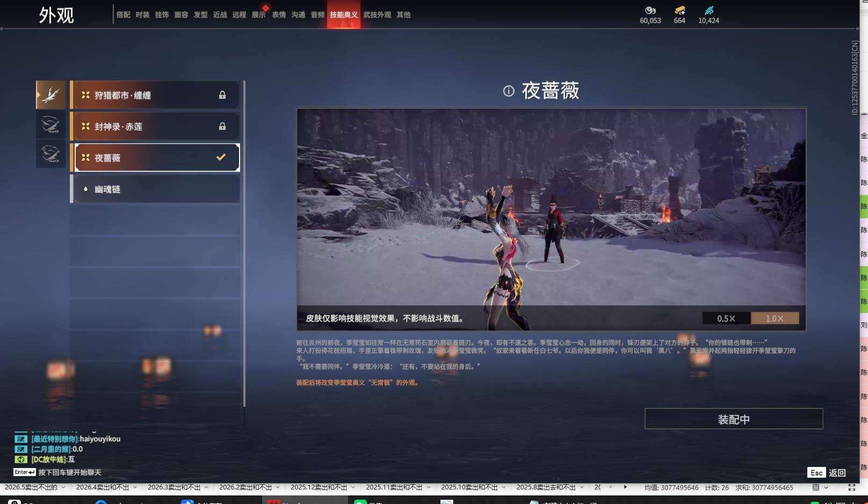
Task: Open the 音频 tab
Action: pos(317,14)
